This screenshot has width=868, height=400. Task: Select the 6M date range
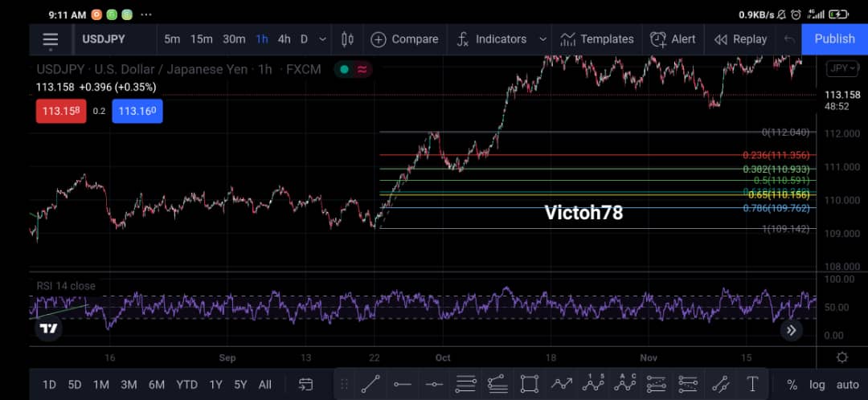[x=157, y=385]
